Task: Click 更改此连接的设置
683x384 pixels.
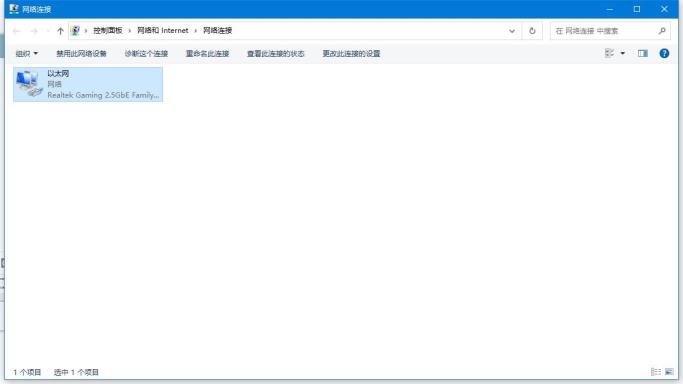Action: point(351,54)
